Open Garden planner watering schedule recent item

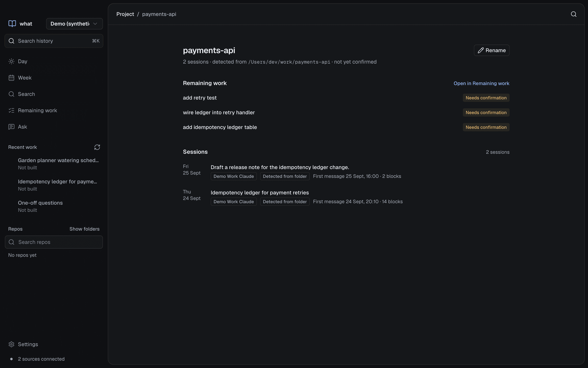pos(54,164)
